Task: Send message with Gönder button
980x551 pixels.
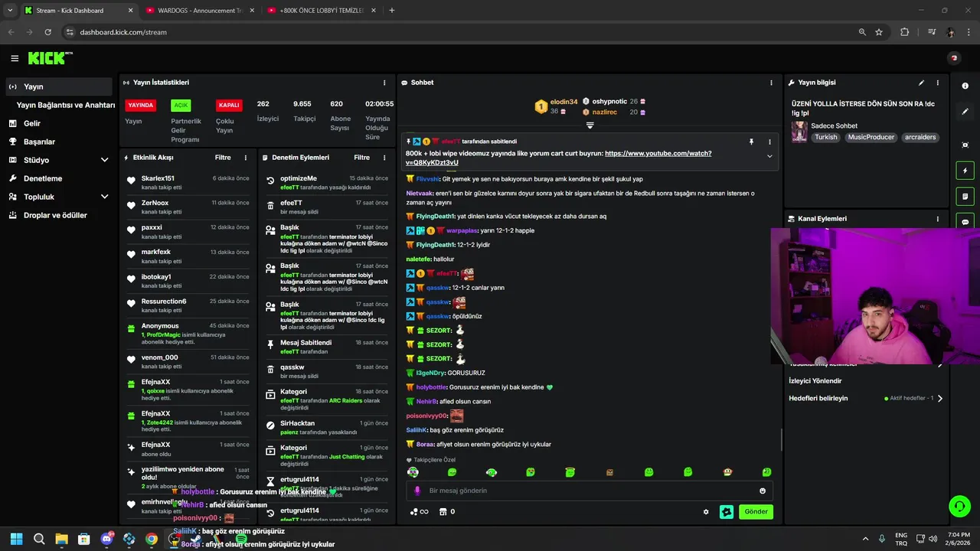Action: pos(756,512)
